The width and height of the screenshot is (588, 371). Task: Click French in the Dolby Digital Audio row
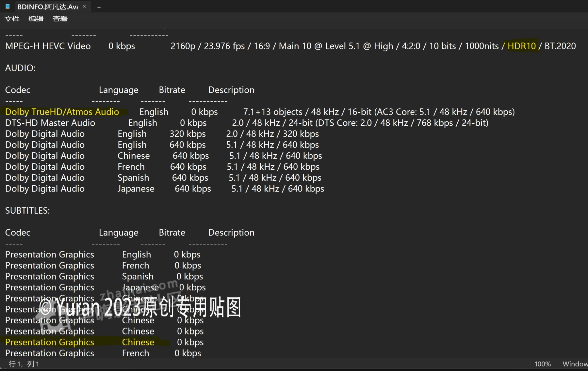click(131, 167)
